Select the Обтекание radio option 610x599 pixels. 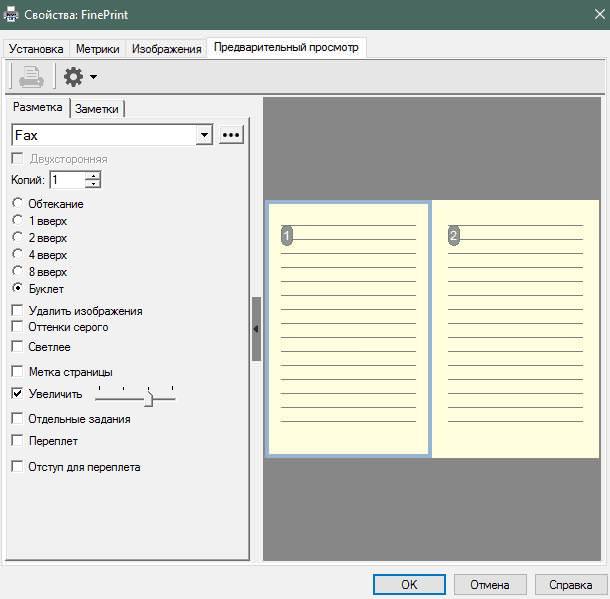click(x=17, y=203)
